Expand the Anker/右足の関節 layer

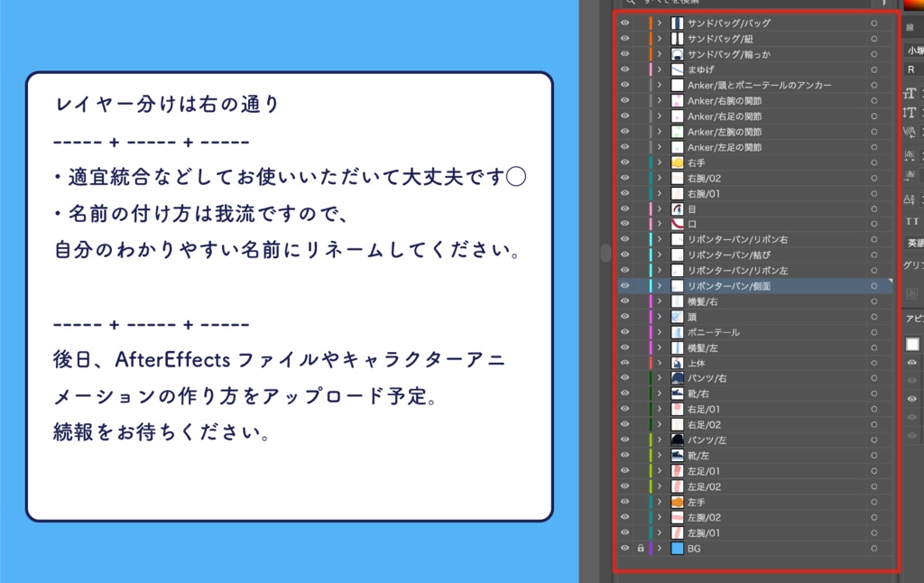660,116
